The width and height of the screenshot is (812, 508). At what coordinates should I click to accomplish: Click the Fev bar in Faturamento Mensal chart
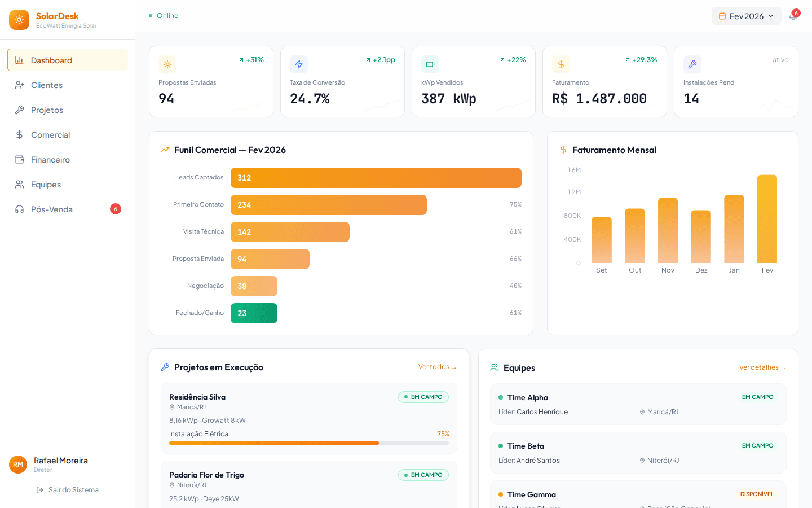click(x=767, y=220)
